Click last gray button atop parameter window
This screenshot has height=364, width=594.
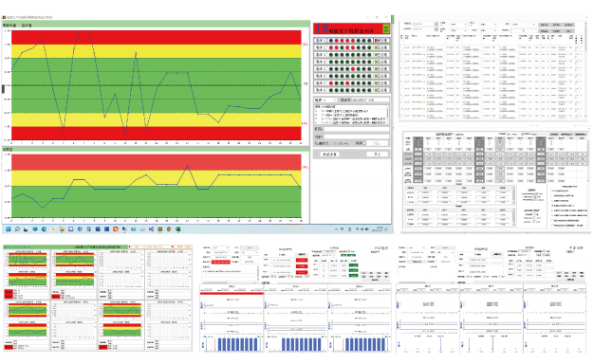click(580, 135)
